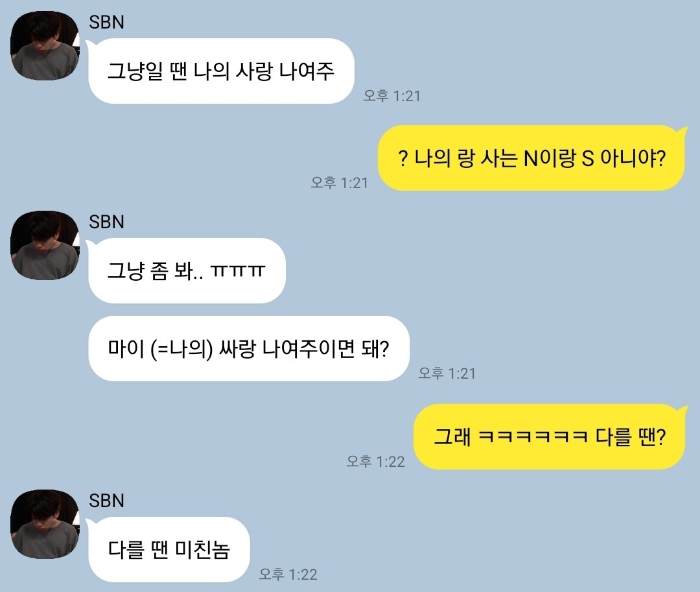Select the yellow 'N이랑 S 아니야?' message bubble

pyautogui.click(x=531, y=158)
